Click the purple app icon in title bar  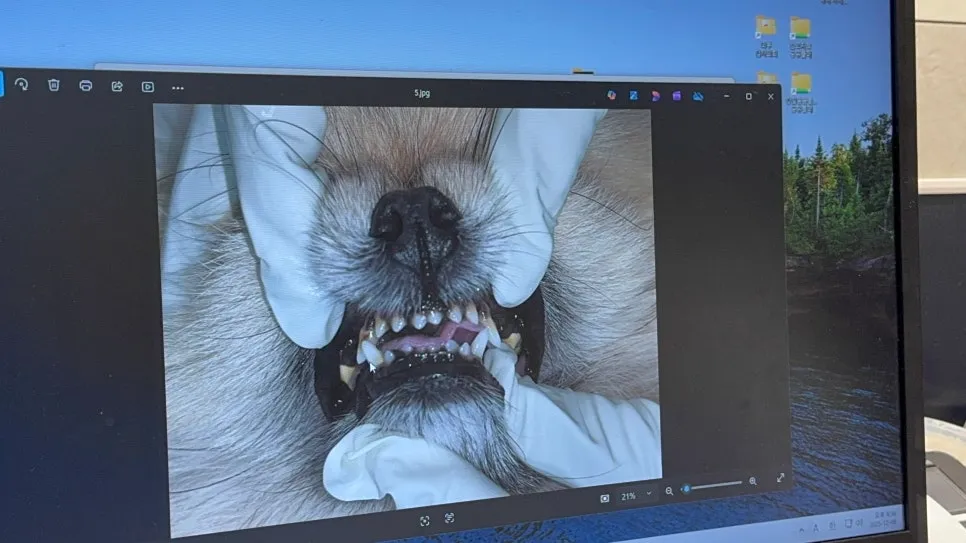676,96
